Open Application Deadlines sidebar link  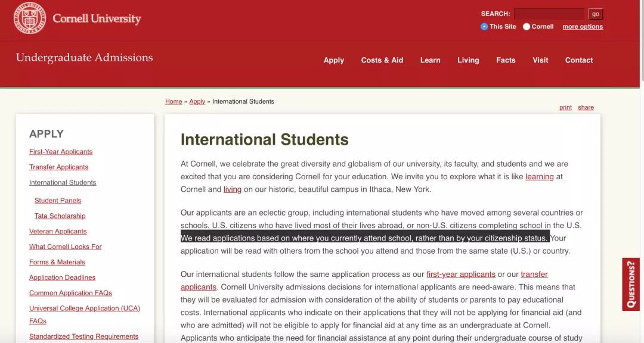tap(62, 277)
